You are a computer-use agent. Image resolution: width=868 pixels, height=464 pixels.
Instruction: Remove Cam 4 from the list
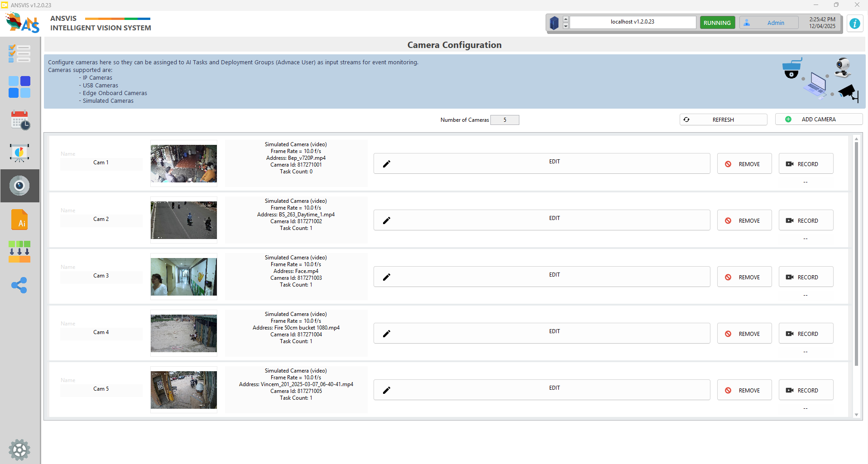[x=744, y=334]
